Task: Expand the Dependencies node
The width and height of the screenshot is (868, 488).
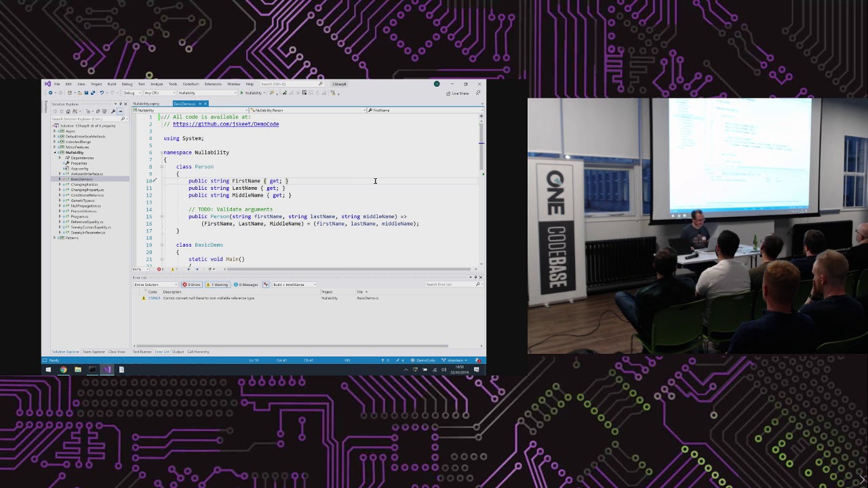Action: coord(60,158)
